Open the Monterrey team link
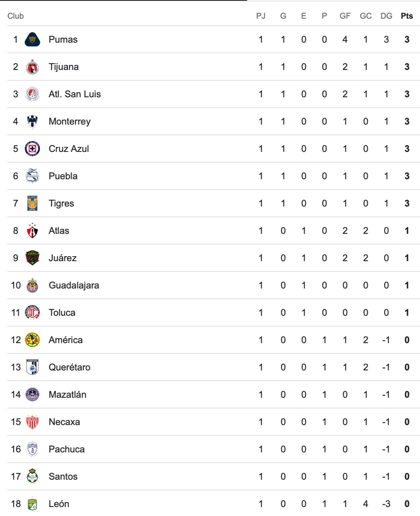 coord(70,121)
